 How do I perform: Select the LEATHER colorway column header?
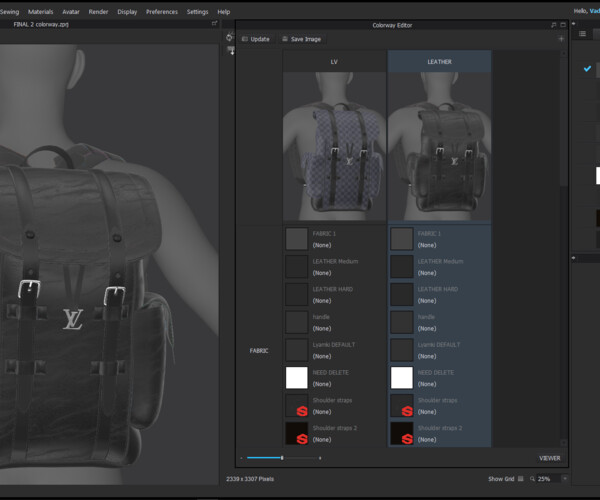(439, 62)
